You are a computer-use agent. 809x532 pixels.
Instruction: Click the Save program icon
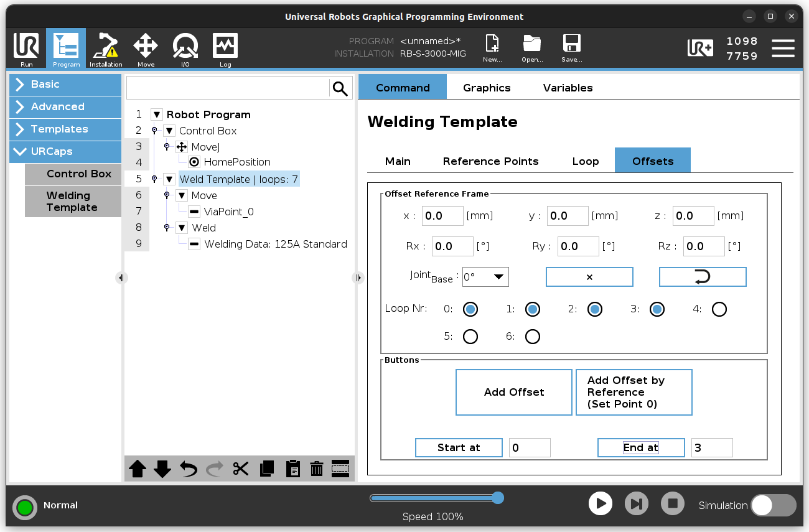pos(571,49)
